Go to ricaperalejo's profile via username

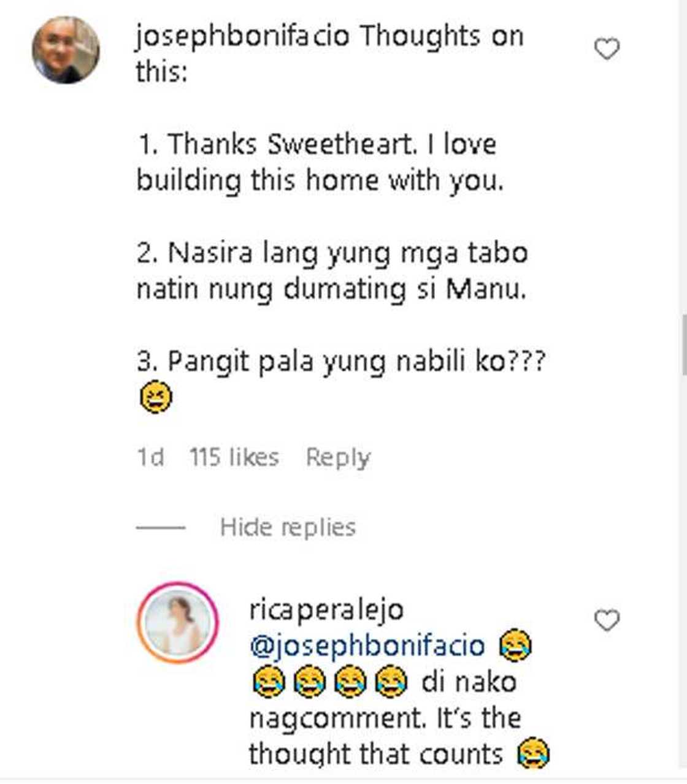326,610
